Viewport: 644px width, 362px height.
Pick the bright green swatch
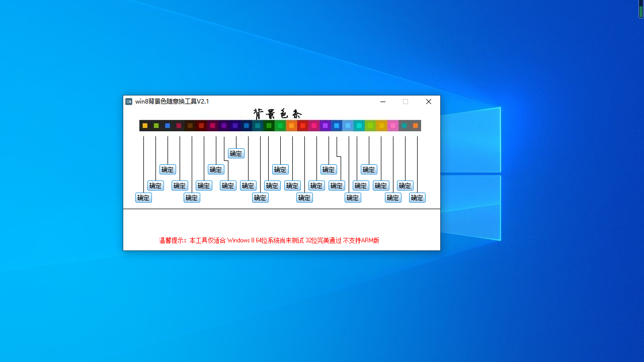pyautogui.click(x=280, y=126)
